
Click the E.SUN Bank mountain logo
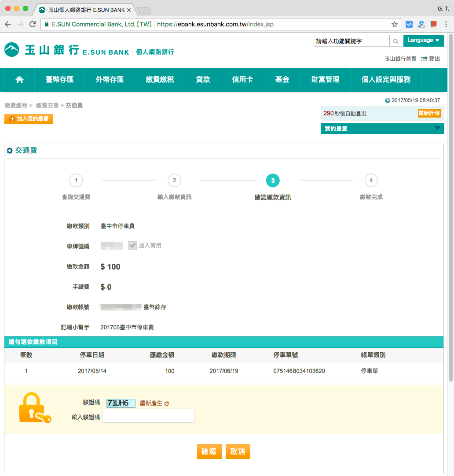(12, 50)
